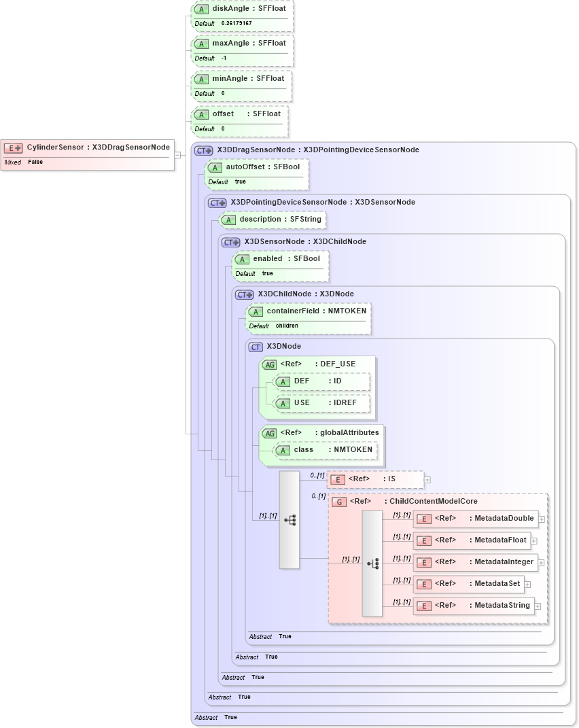
Task: Expand the MetadataSet element reference
Action: [x=527, y=585]
